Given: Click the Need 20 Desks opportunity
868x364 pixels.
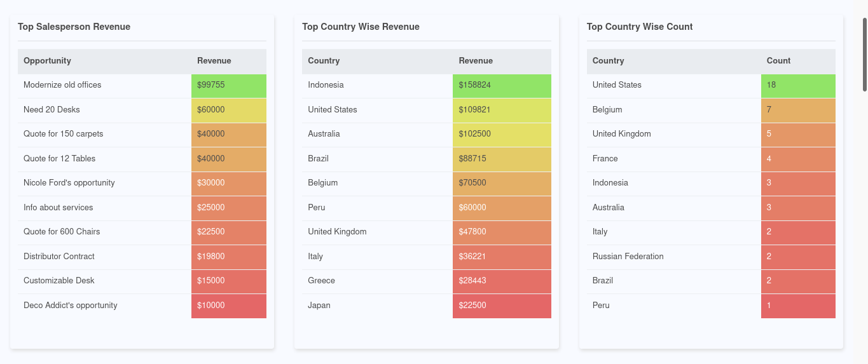Looking at the screenshot, I should 52,110.
